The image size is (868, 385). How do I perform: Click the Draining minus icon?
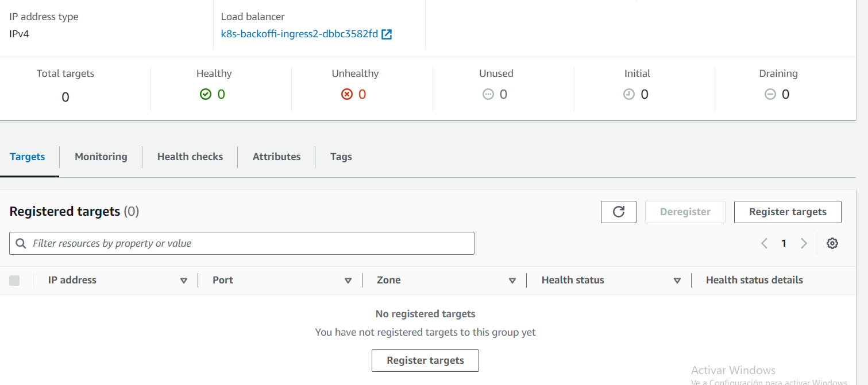coord(770,94)
